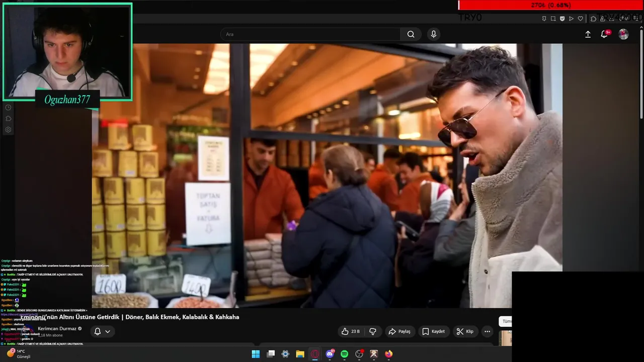Open Firefox from the taskbar
Screen dimensions: 644x362
tap(388, 354)
